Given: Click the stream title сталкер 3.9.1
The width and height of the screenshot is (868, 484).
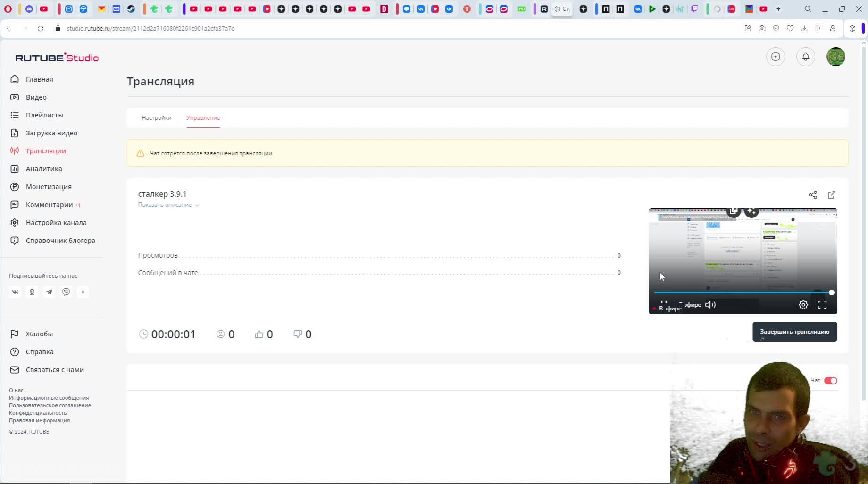Looking at the screenshot, I should tap(162, 194).
